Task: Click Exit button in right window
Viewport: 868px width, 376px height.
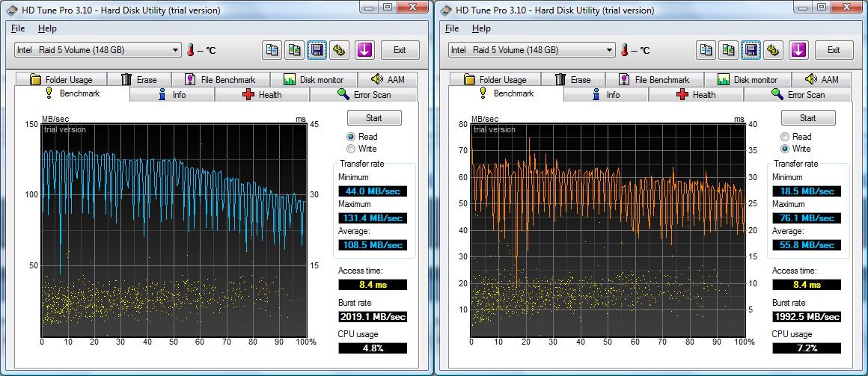Action: pyautogui.click(x=833, y=50)
